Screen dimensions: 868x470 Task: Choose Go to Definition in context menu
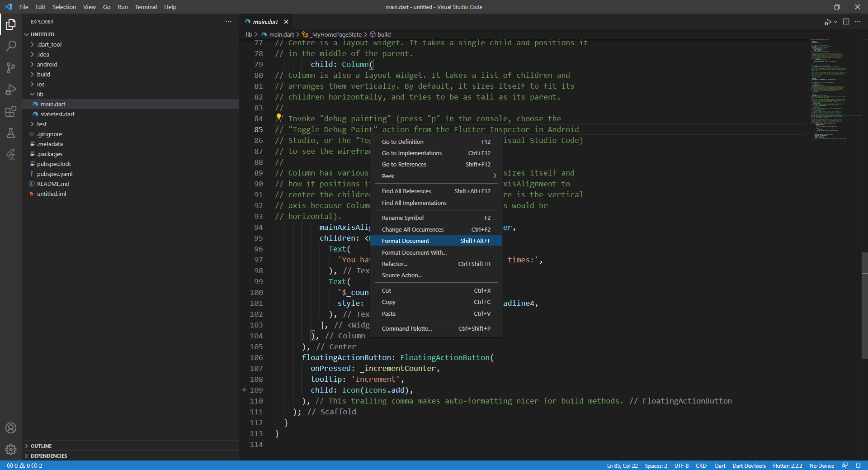pos(436,142)
